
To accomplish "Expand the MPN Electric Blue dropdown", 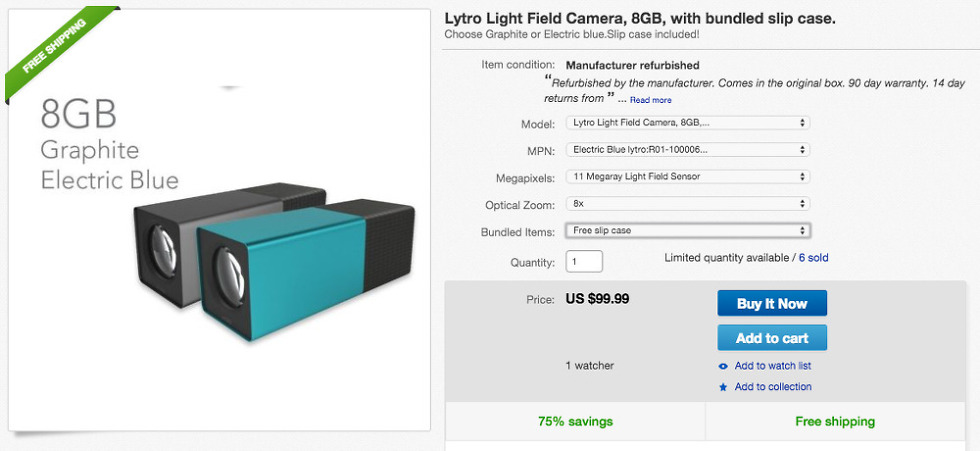I will [x=686, y=150].
